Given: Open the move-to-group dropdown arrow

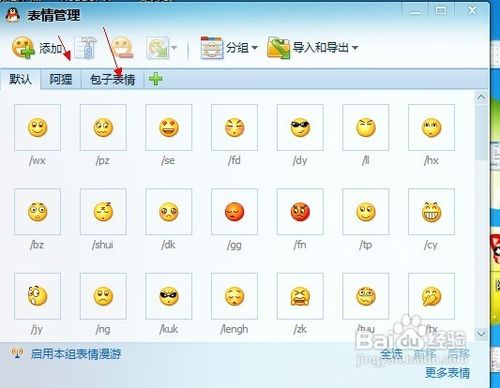Looking at the screenshot, I should pyautogui.click(x=174, y=48).
